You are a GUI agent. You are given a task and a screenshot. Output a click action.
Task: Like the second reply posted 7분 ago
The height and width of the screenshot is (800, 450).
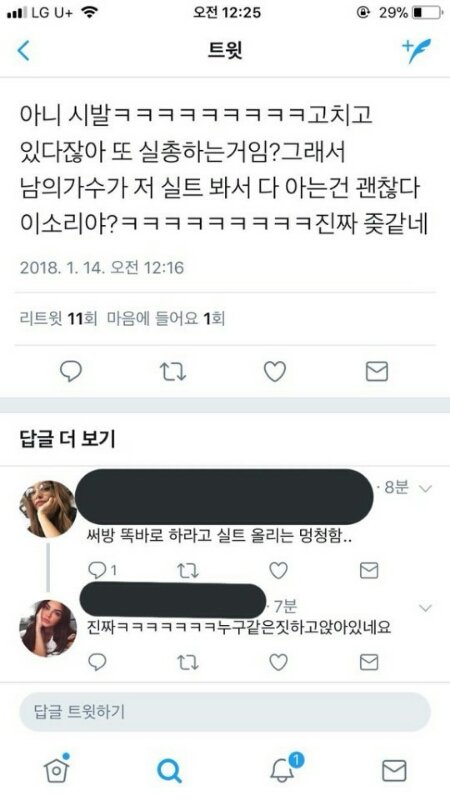278,662
